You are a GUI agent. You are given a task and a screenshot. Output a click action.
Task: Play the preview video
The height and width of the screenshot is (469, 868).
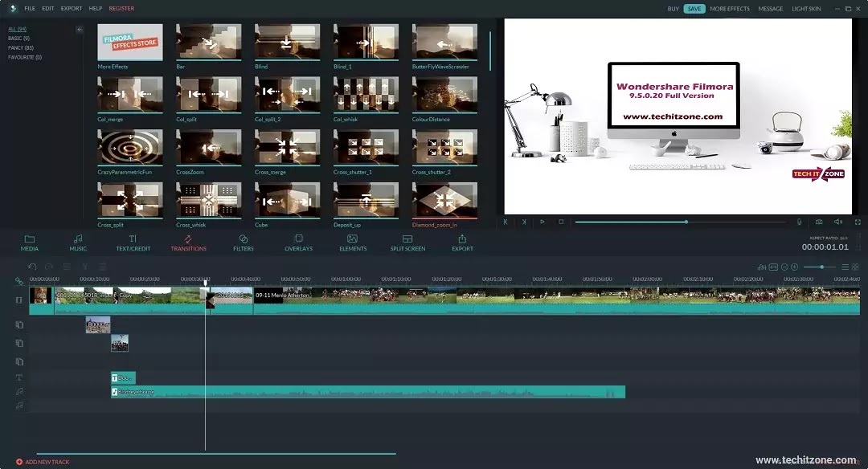(x=542, y=222)
